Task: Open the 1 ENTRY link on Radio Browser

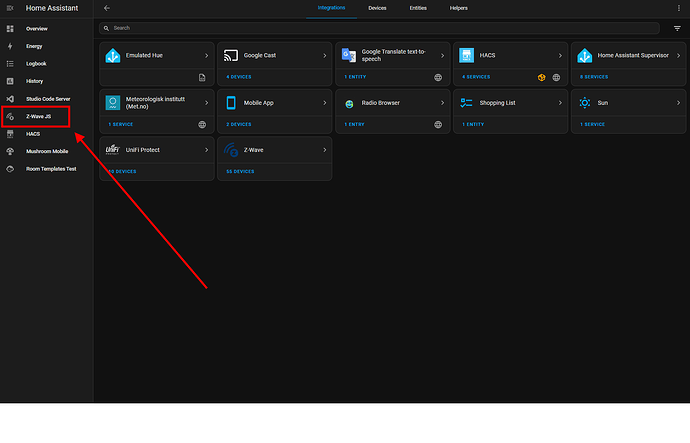Action: pyautogui.click(x=354, y=124)
